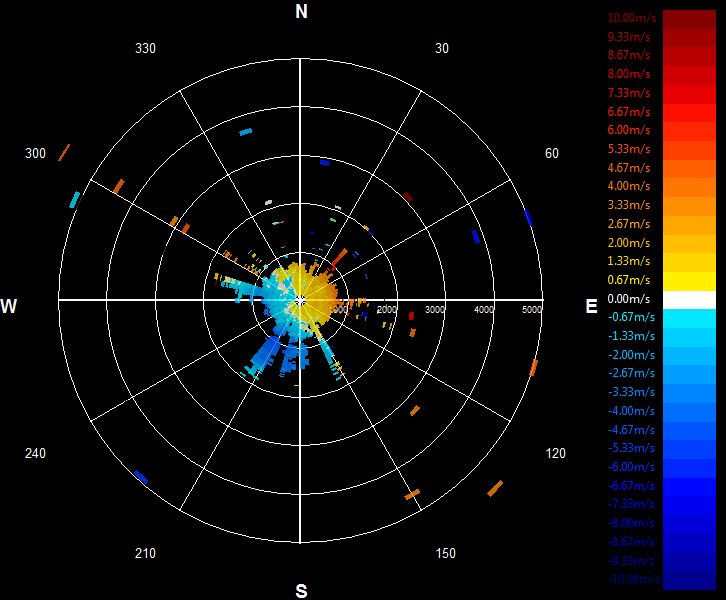Click the 4000 range ring label
This screenshot has width=726, height=600.
484,309
